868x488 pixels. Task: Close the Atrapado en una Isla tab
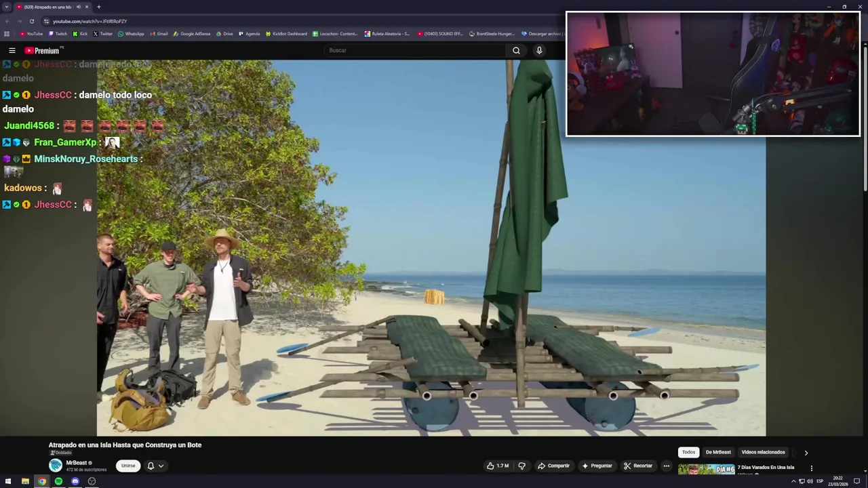point(87,7)
